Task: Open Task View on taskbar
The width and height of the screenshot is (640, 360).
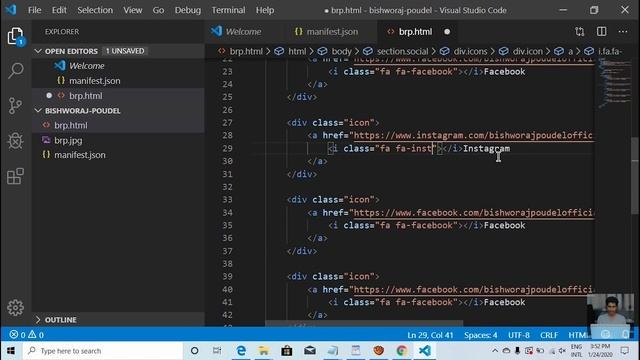Action: [217, 351]
